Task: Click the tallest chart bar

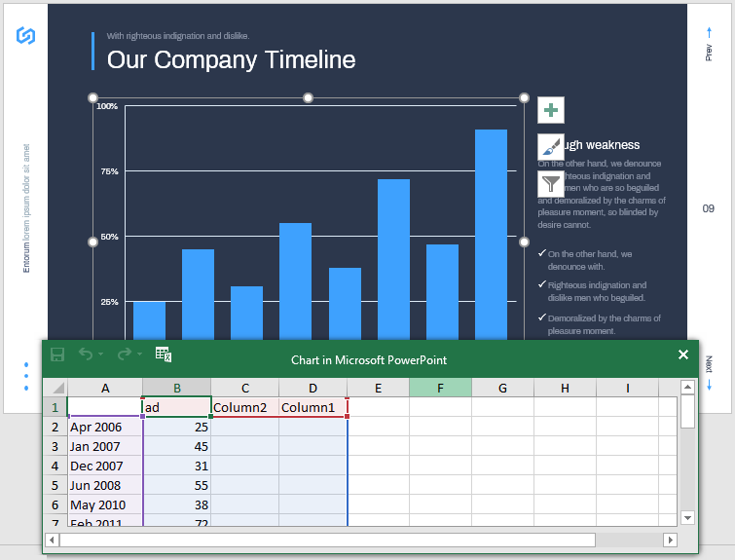Action: pos(491,235)
